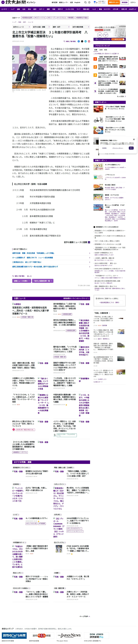
Task: Switch ranking to the 1週間 tab
Action: 101,50
